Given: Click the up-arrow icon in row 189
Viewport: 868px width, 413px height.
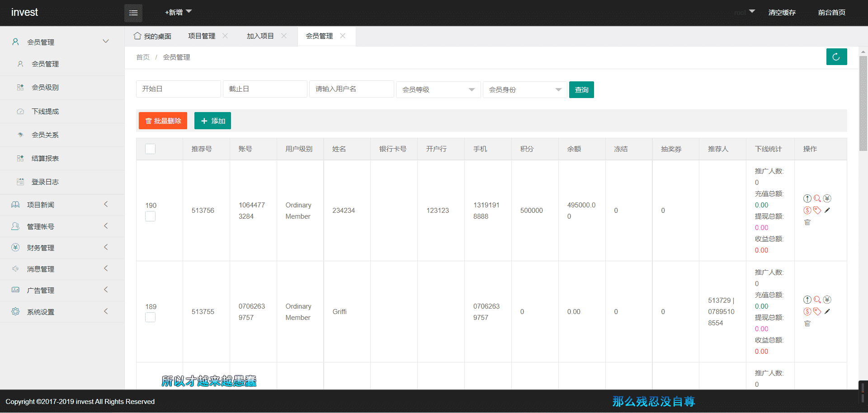Looking at the screenshot, I should click(807, 300).
